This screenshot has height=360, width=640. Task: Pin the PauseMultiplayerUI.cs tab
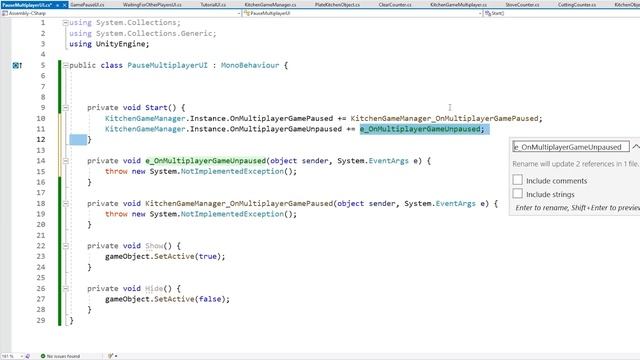click(x=57, y=5)
